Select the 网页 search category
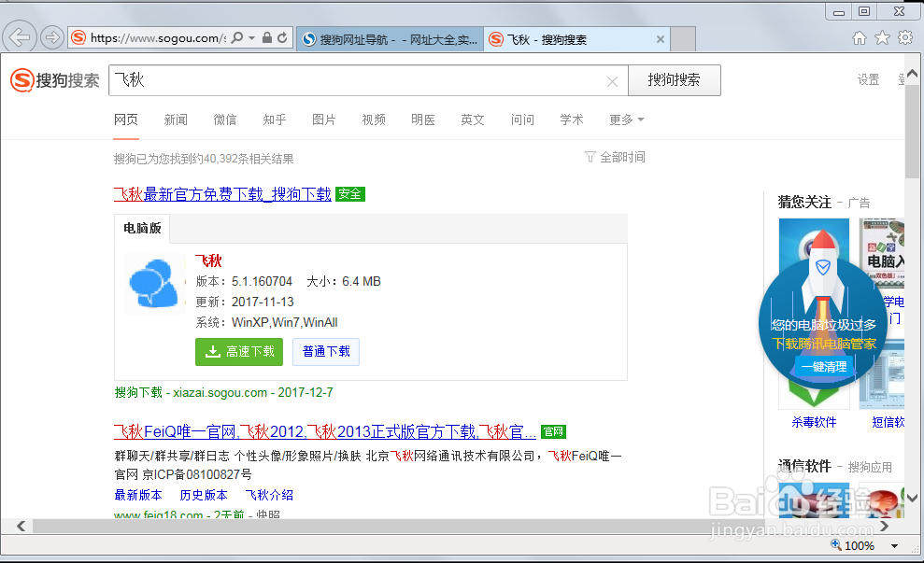Viewport: 924px width, 563px height. [x=126, y=120]
